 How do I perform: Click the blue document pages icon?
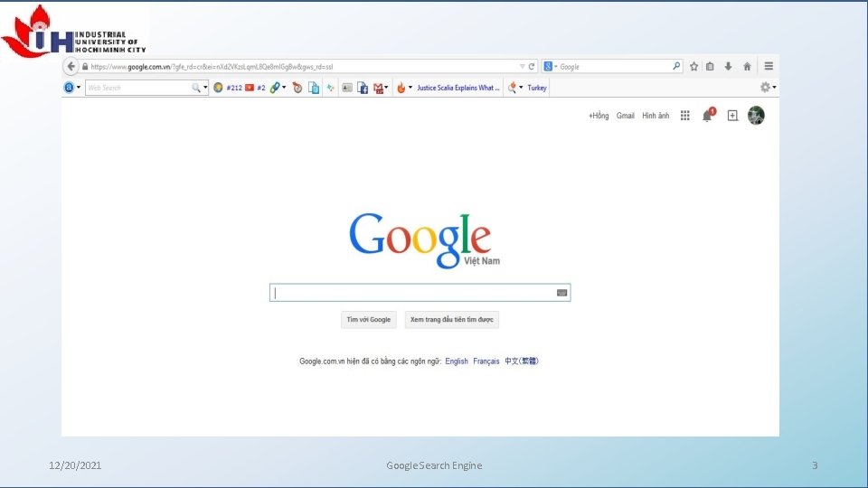314,88
